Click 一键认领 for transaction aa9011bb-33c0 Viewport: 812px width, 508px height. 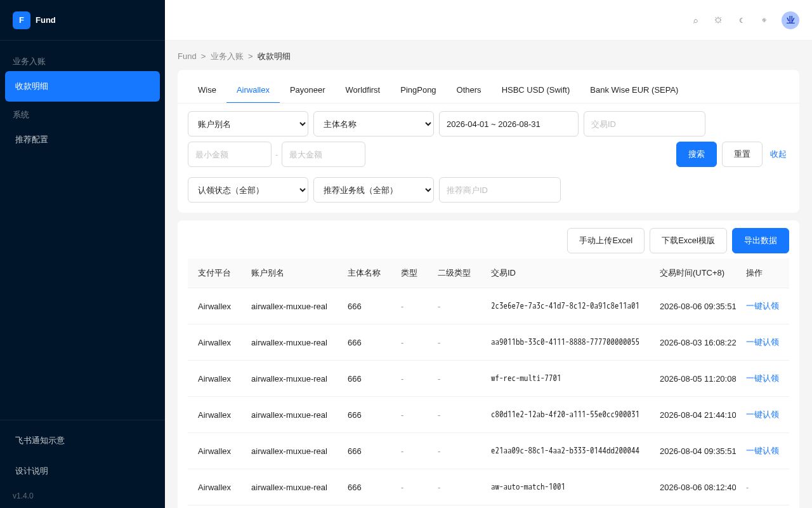[x=763, y=342]
